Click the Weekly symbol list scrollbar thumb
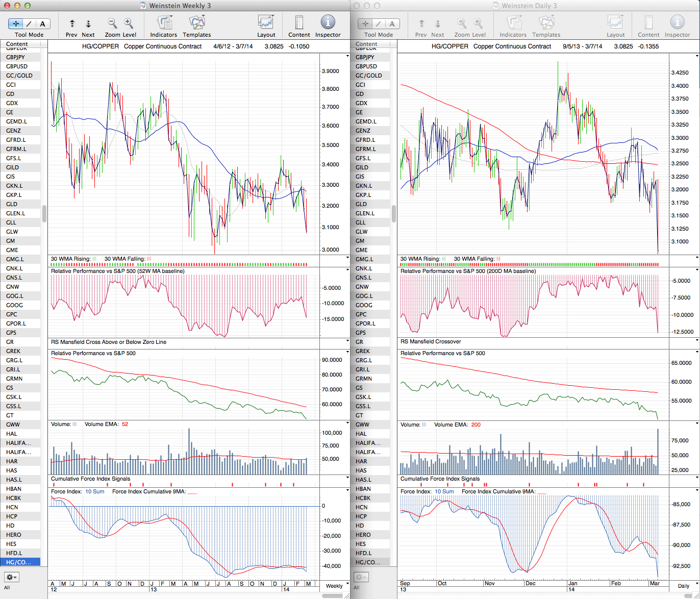 point(44,214)
